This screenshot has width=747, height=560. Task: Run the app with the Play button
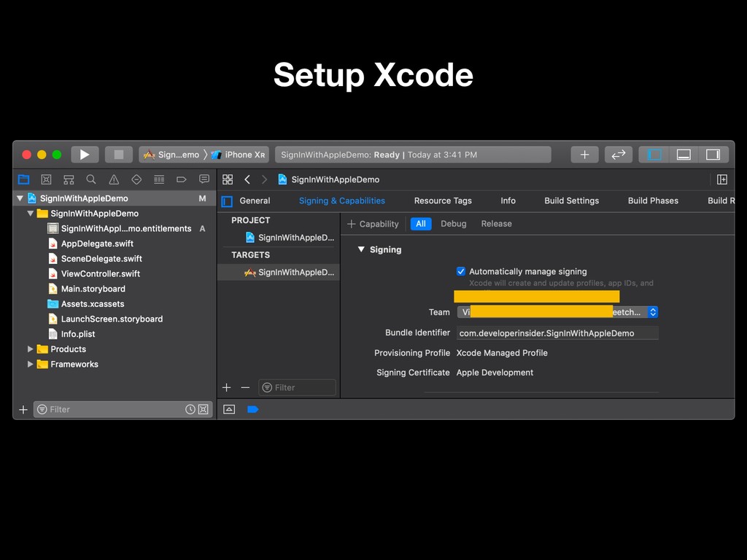point(85,155)
